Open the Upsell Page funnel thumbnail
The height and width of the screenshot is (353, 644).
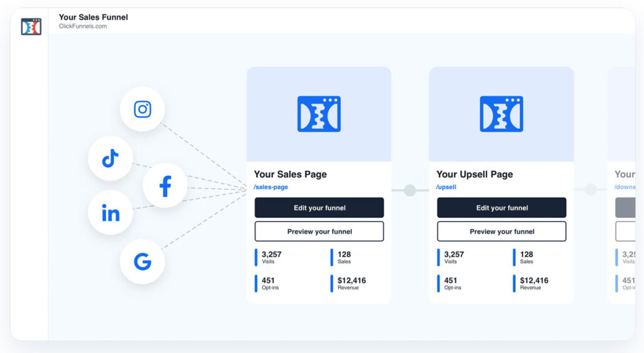(501, 114)
